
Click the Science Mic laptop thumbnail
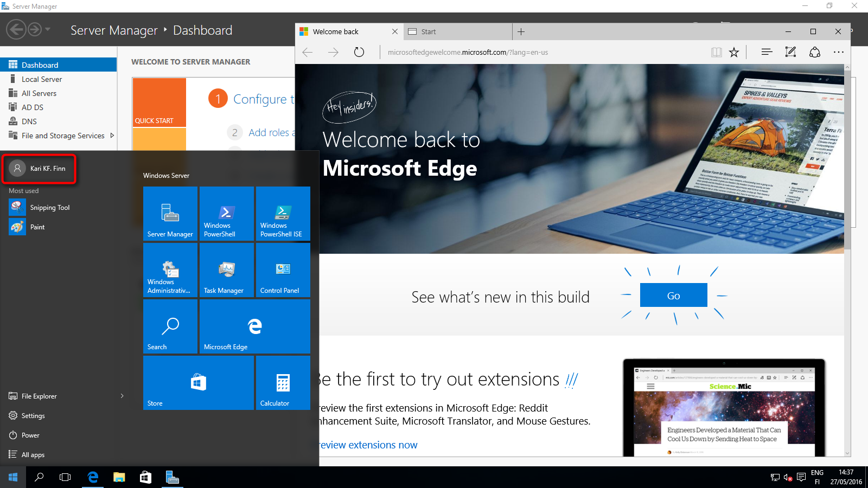[724, 407]
